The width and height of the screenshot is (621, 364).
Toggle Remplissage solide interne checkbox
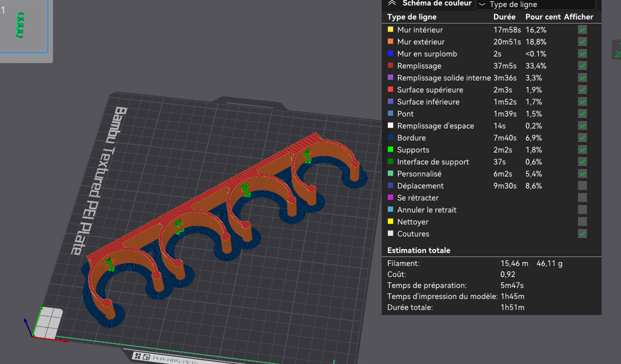click(x=582, y=78)
